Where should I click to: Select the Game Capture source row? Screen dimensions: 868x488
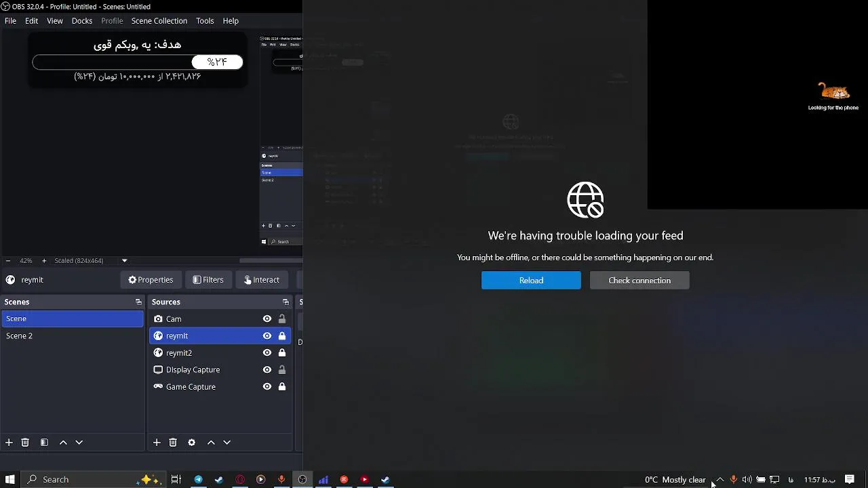(x=220, y=387)
